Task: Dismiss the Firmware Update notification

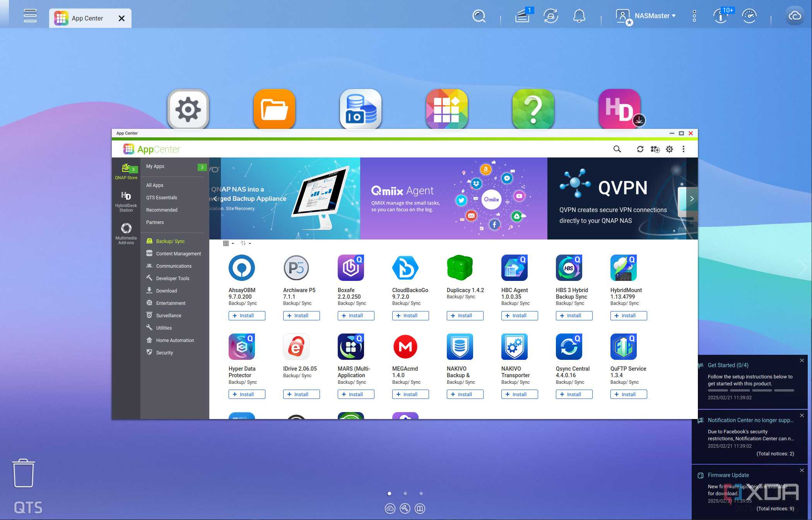Action: coord(802,470)
